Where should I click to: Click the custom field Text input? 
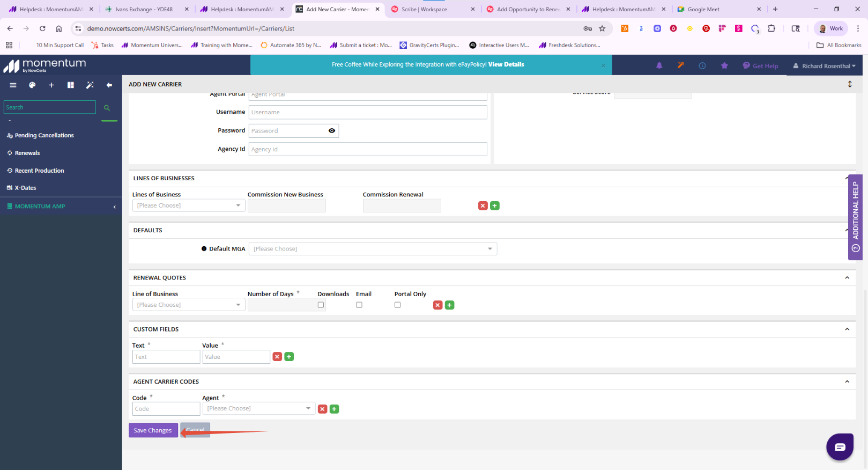tap(166, 357)
